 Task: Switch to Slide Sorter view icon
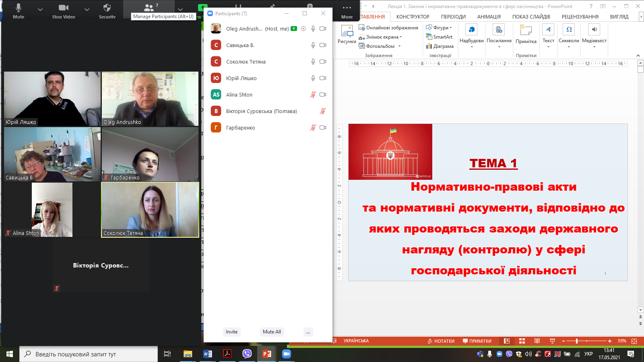point(522,341)
